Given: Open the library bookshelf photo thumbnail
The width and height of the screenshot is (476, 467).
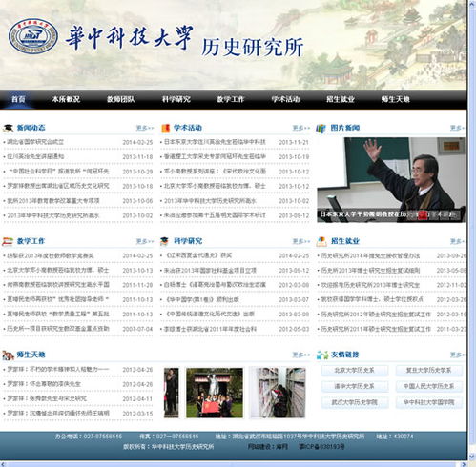Looking at the screenshot, I should (x=278, y=393).
